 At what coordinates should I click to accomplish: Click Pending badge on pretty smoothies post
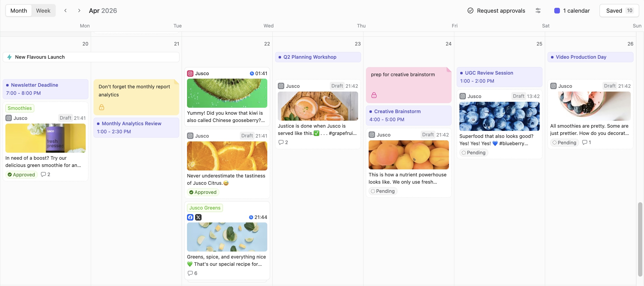coord(565,142)
